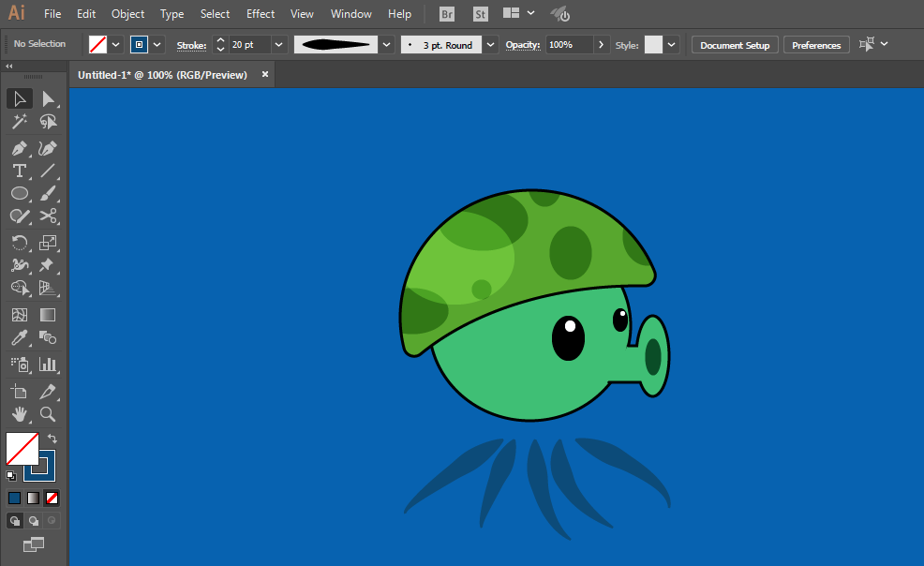
Task: Switch to the Untitled-1 document tab
Action: click(162, 75)
